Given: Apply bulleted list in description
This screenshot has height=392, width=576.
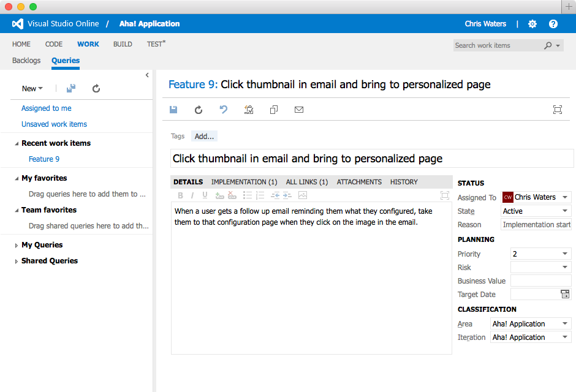Looking at the screenshot, I should coord(247,195).
